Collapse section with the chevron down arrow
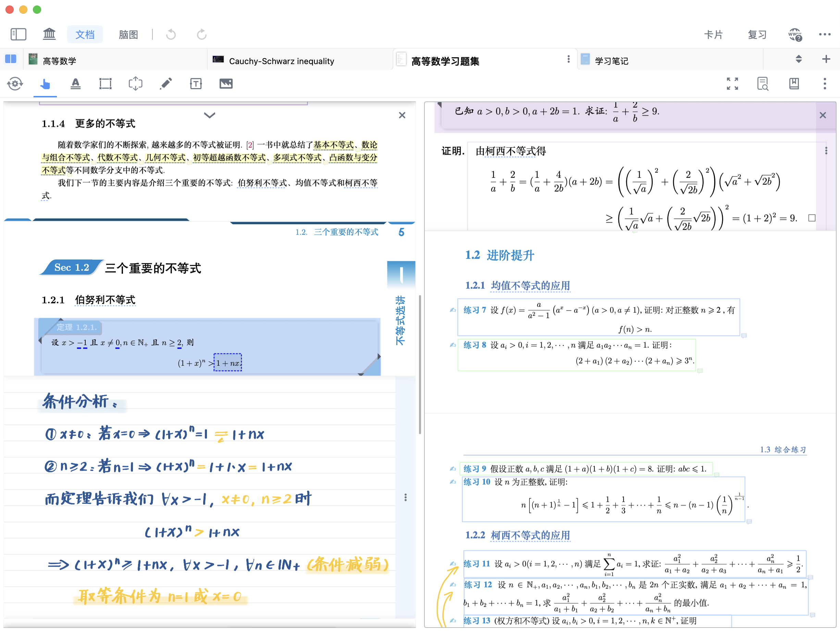The height and width of the screenshot is (632, 840). pyautogui.click(x=210, y=115)
